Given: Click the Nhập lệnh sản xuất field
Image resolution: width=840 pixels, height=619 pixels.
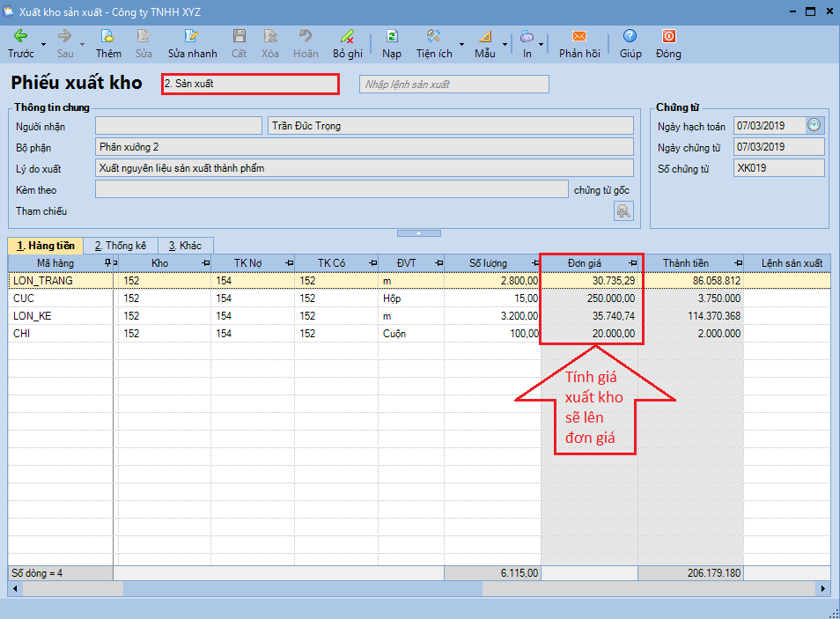Looking at the screenshot, I should (x=453, y=85).
